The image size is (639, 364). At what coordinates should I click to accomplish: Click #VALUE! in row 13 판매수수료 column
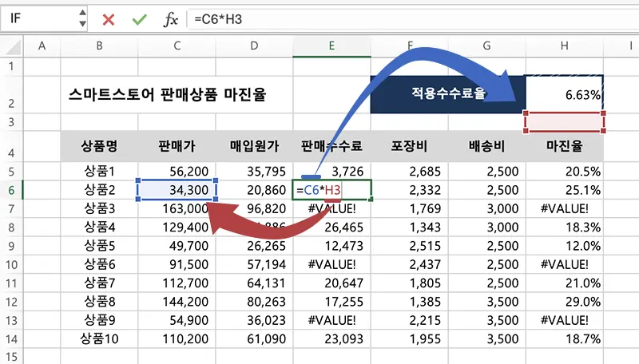(x=331, y=320)
